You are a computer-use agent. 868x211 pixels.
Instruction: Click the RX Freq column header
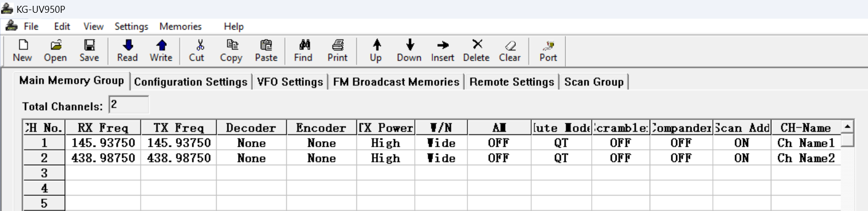pos(103,128)
